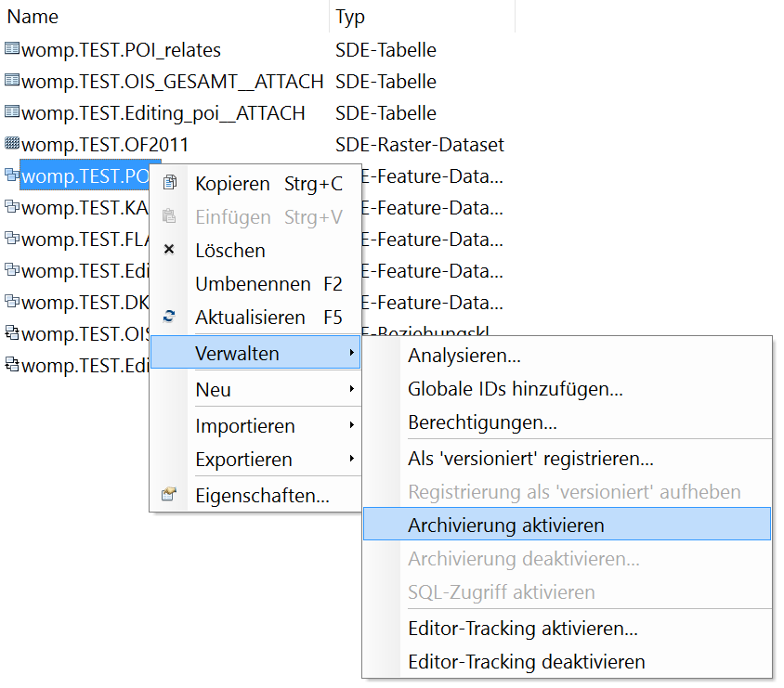Click the table icon beside womp.TEST.POI_relates

pos(9,49)
